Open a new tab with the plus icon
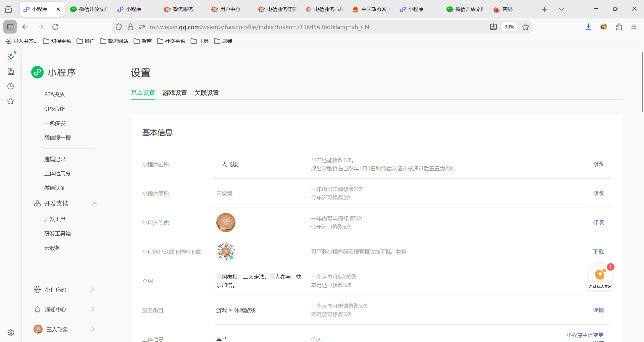Image resolution: width=644 pixels, height=342 pixels. point(544,9)
